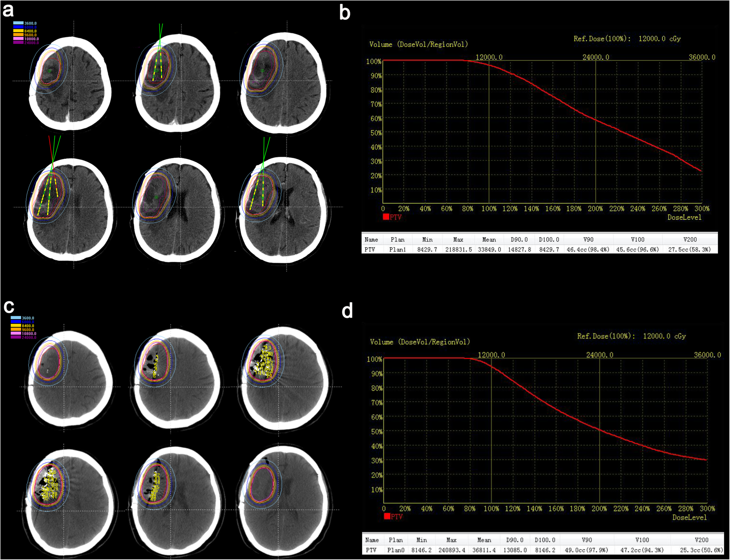Select the bottom-left CT slice with red needle line in panel a
The image size is (730, 560).
69,209
